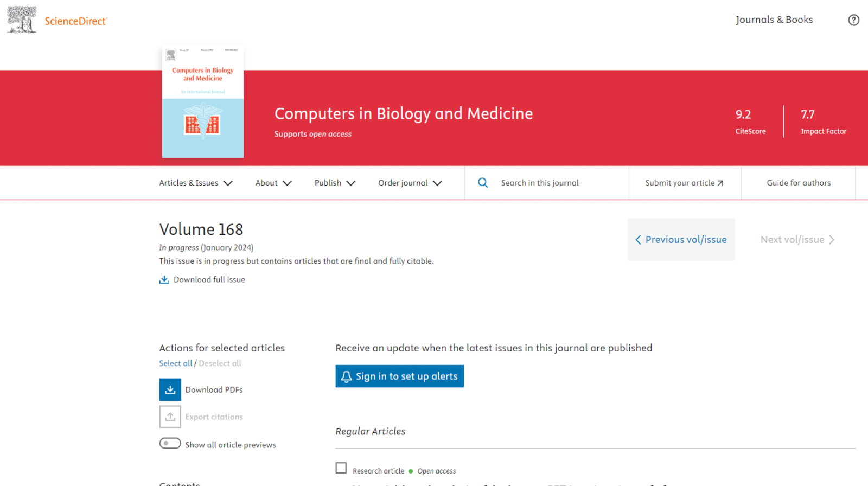Click the help question mark icon
The width and height of the screenshot is (868, 486).
853,20
